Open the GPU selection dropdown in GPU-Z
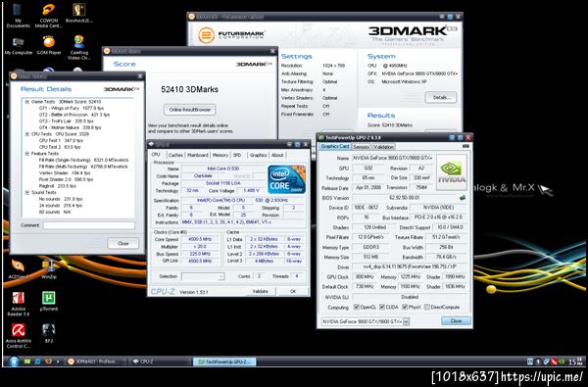This screenshot has width=588, height=387. click(406, 321)
